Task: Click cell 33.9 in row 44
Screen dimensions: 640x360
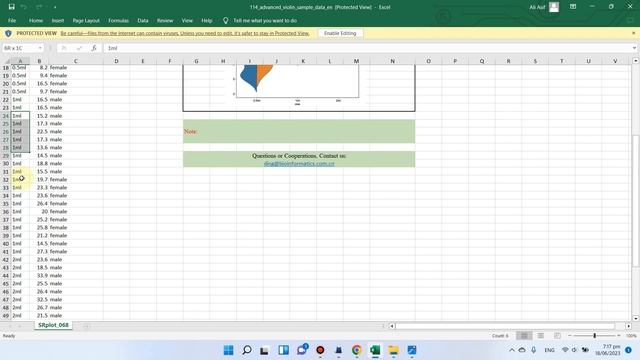Action: [40, 276]
